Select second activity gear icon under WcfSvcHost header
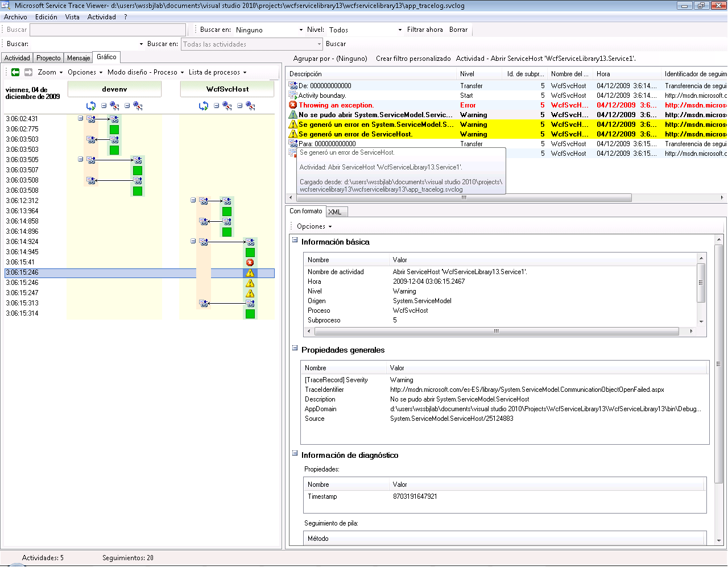This screenshot has height=567, width=728. 250,106
